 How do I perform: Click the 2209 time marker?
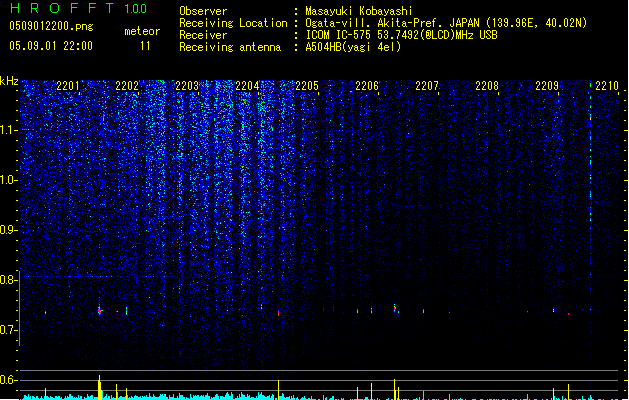click(x=547, y=86)
